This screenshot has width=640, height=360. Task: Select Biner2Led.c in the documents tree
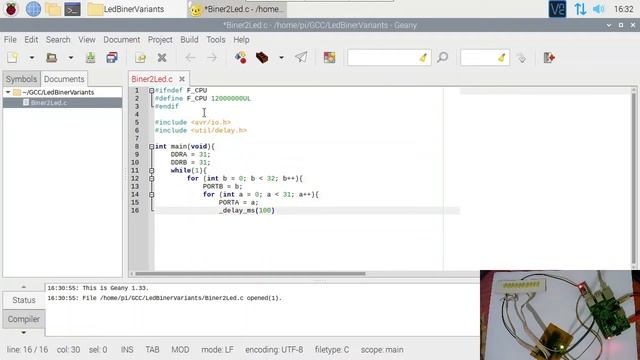49,102
